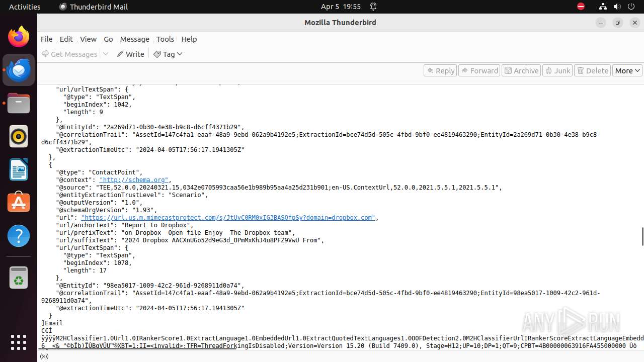The height and width of the screenshot is (362, 644).
Task: Click the "@schemaOrgVersion": "1.93" line
Action: point(107,210)
